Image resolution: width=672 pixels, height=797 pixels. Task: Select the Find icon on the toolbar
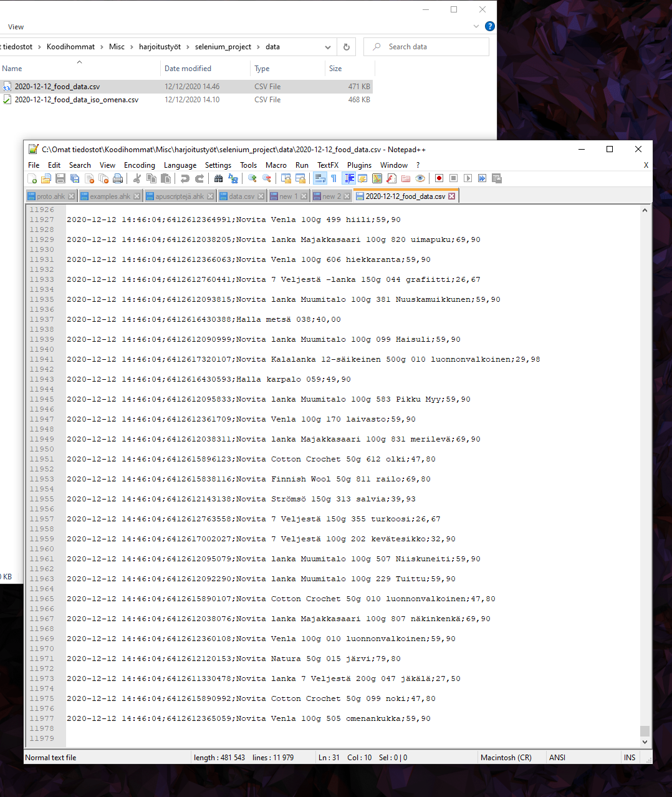(x=218, y=178)
